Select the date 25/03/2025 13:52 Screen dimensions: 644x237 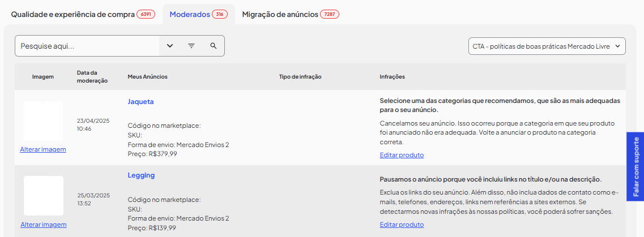(x=93, y=199)
